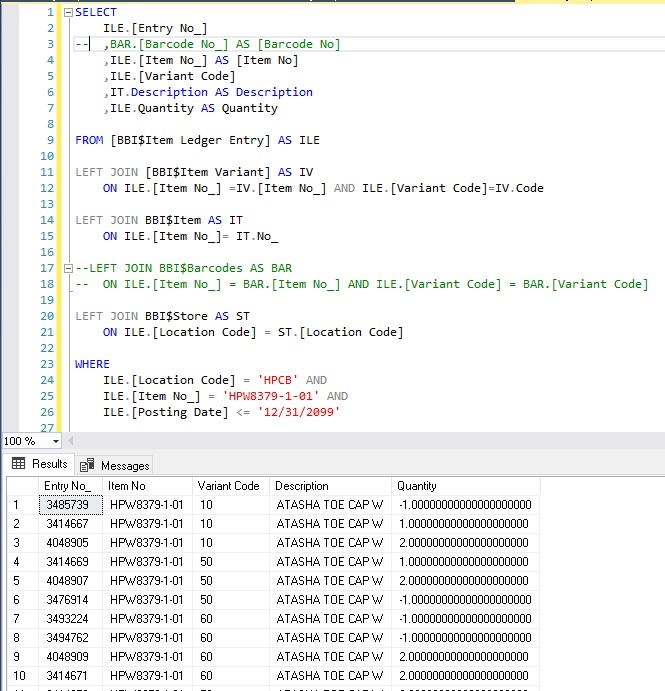The height and width of the screenshot is (691, 665).
Task: Select row header 5 in results
Action: click(23, 580)
